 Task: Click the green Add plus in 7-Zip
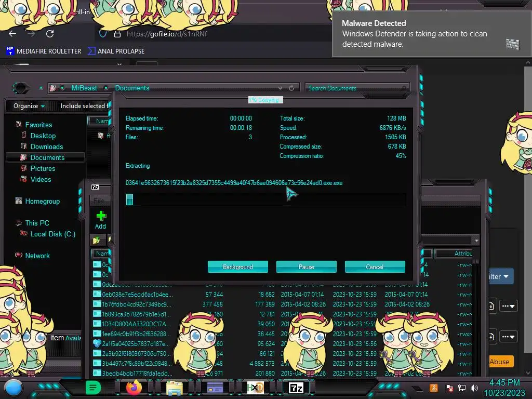(101, 216)
